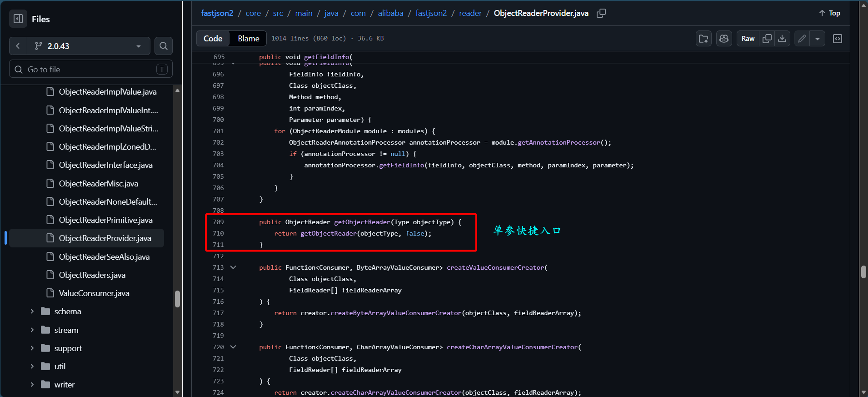
Task: Click page scrollbar down arrow
Action: tap(863, 392)
